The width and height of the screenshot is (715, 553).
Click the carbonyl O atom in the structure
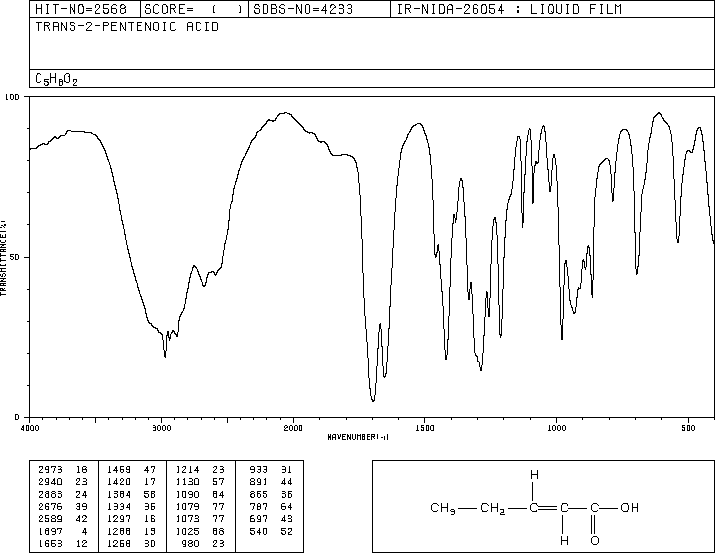click(x=595, y=541)
